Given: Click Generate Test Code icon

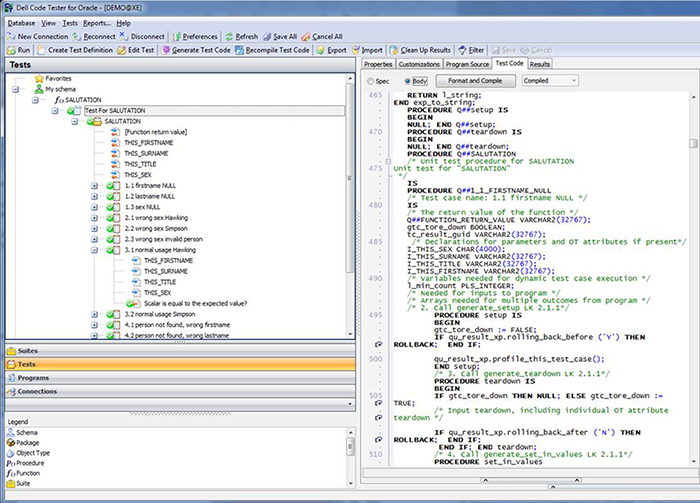Looking at the screenshot, I should 166,50.
